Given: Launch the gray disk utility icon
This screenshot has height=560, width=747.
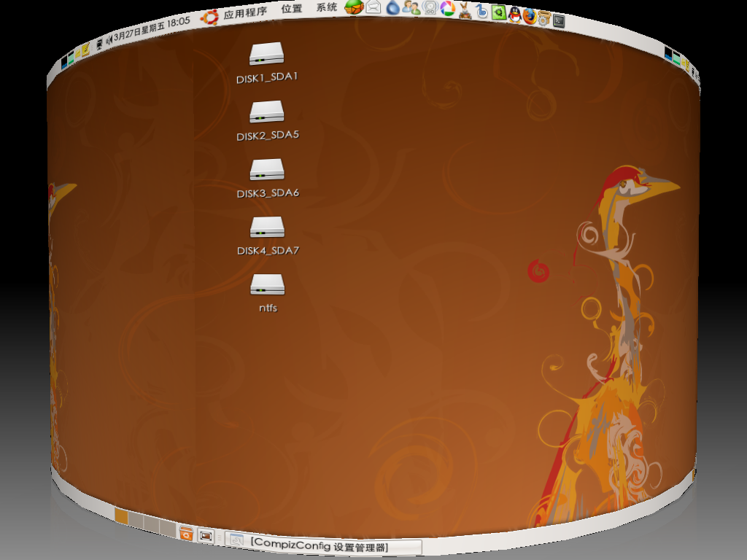Looking at the screenshot, I should pyautogui.click(x=430, y=8).
